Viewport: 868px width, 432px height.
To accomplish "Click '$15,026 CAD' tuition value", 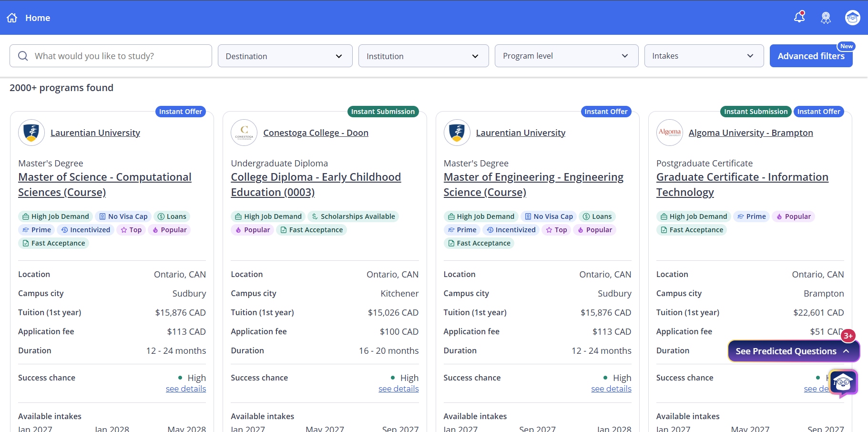I will tap(393, 312).
